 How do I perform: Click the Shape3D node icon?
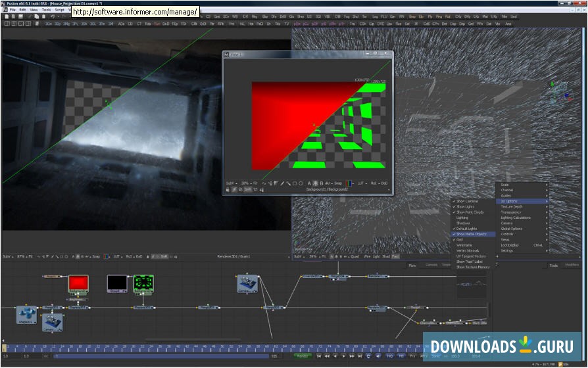point(26,315)
